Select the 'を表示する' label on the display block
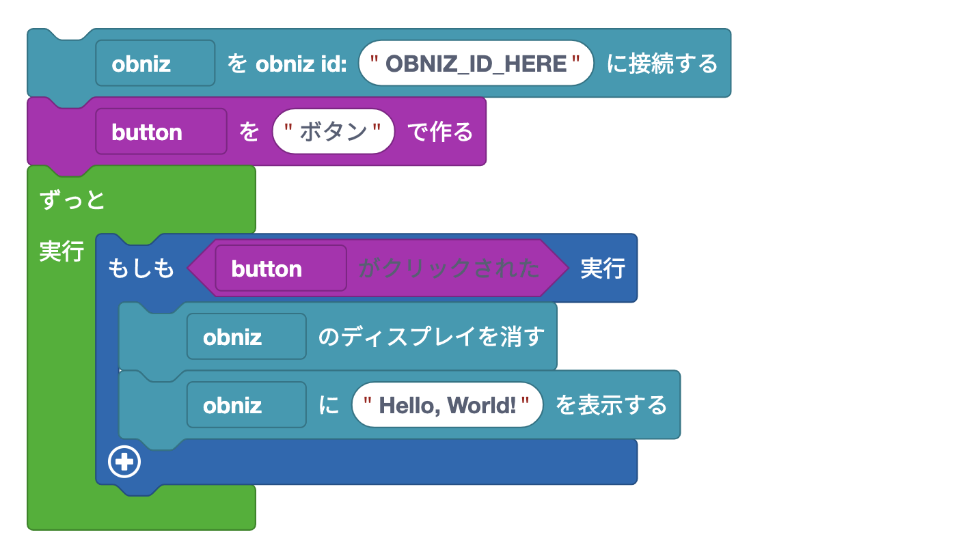This screenshot has width=980, height=556. (x=610, y=405)
